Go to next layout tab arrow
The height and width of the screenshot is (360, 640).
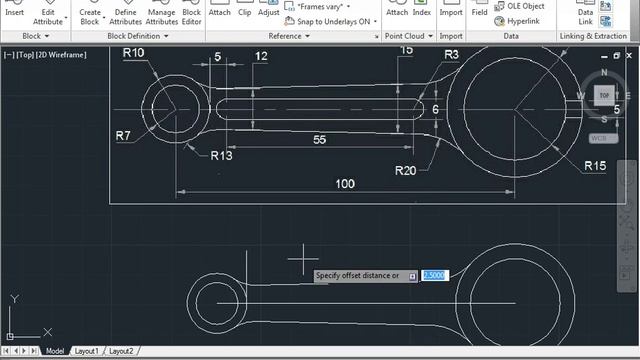[24, 351]
